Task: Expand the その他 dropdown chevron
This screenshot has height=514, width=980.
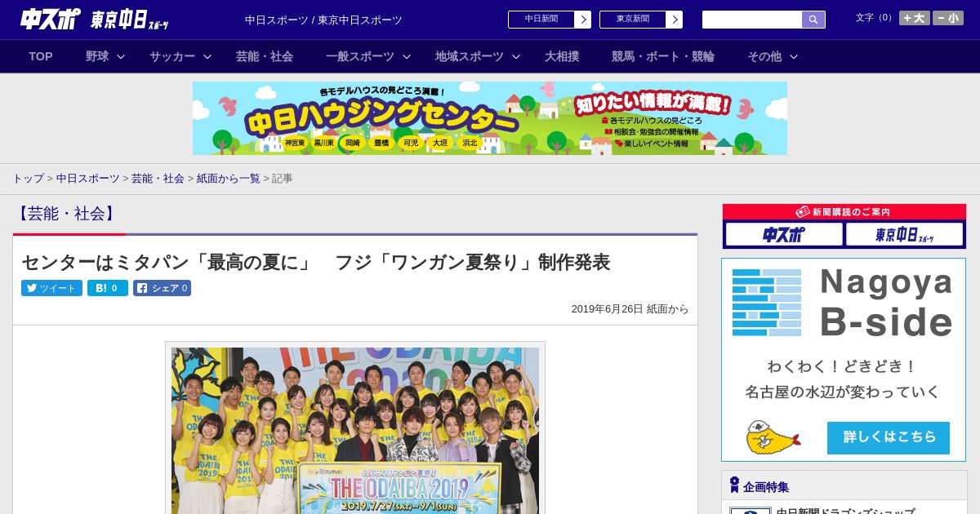Action: (x=794, y=57)
